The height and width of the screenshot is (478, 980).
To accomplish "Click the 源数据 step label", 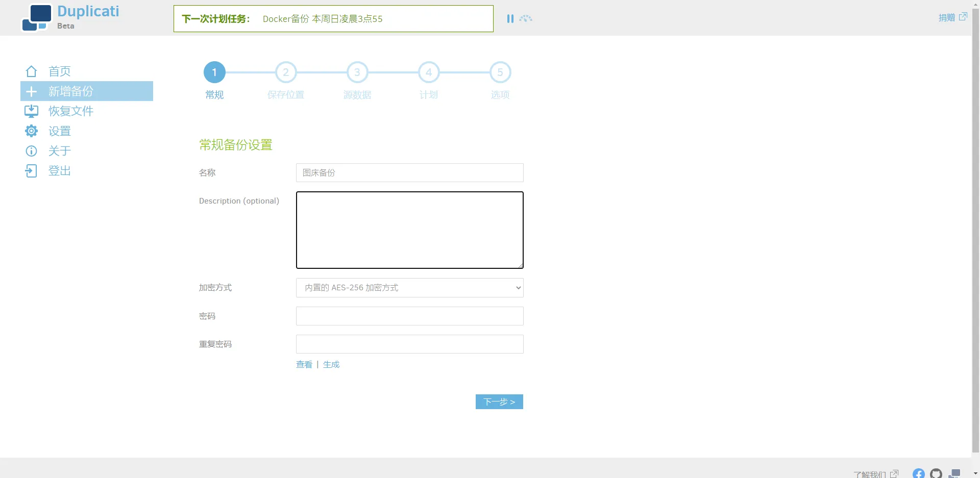I will (357, 95).
